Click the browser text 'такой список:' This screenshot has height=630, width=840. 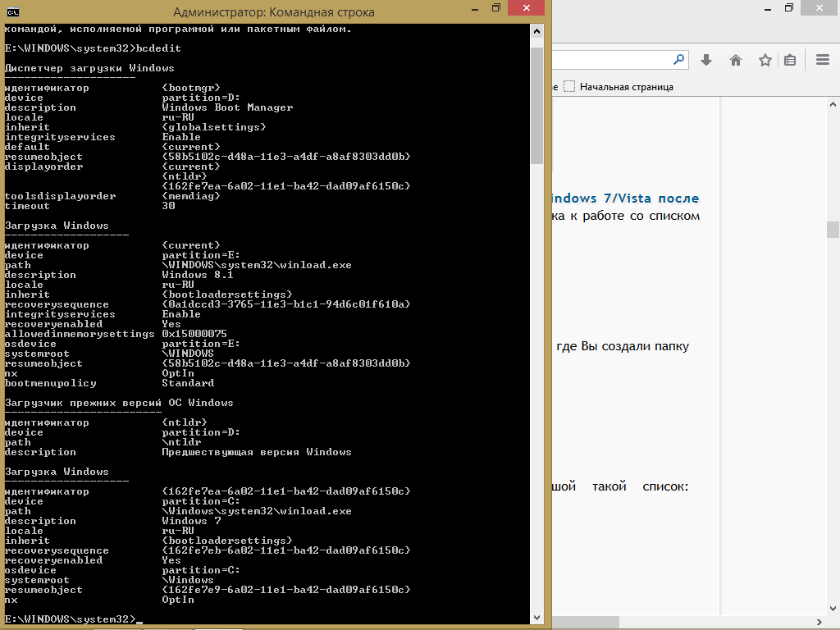tap(640, 486)
